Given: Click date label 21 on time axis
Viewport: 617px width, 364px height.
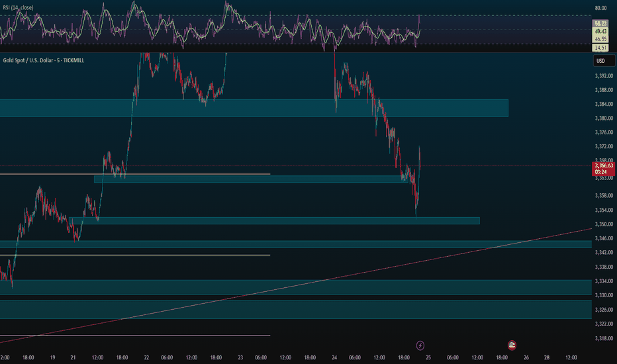Looking at the screenshot, I should [73, 357].
